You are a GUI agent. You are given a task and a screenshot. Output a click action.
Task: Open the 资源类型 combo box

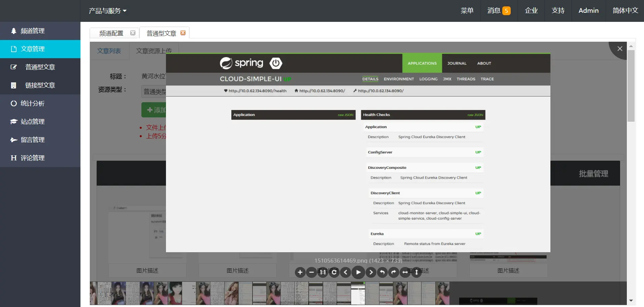coord(154,92)
